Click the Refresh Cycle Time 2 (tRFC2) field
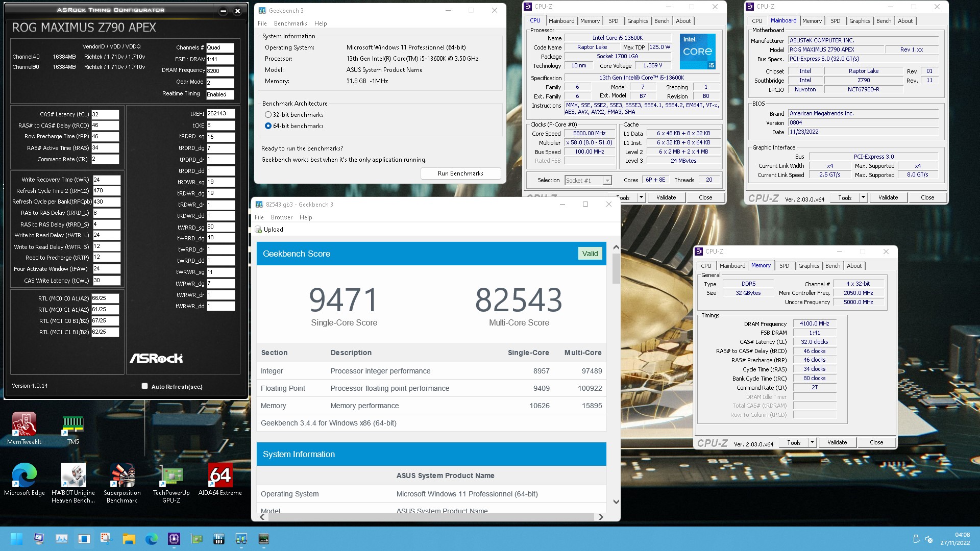The image size is (980, 551). pos(106,191)
